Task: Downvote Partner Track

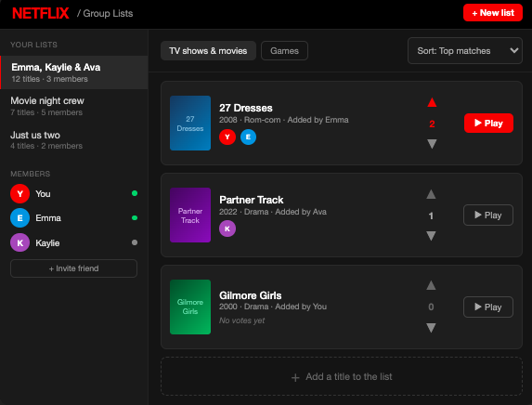Action: click(x=431, y=236)
